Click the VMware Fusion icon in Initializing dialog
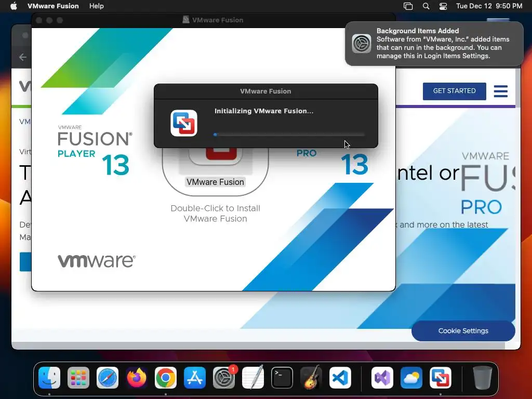This screenshot has width=532, height=399. (x=183, y=123)
